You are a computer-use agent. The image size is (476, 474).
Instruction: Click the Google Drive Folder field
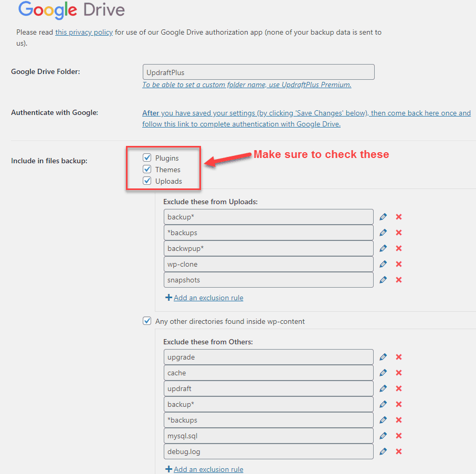click(x=259, y=72)
